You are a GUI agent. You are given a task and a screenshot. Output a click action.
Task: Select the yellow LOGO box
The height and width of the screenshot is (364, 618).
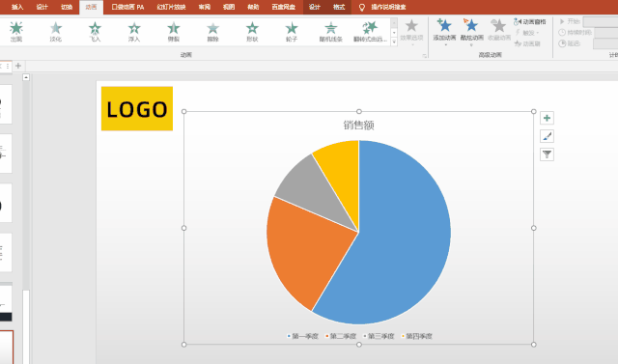coord(137,108)
